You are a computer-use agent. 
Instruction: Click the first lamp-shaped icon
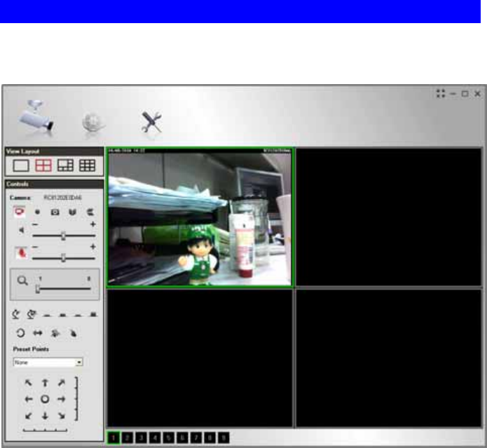tap(15, 314)
